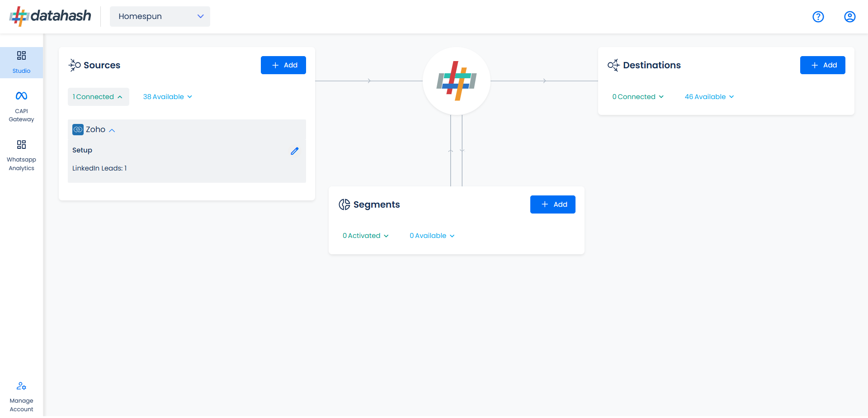Go to Manage Account in sidebar
Screen dimensions: 868x418
tap(21, 397)
